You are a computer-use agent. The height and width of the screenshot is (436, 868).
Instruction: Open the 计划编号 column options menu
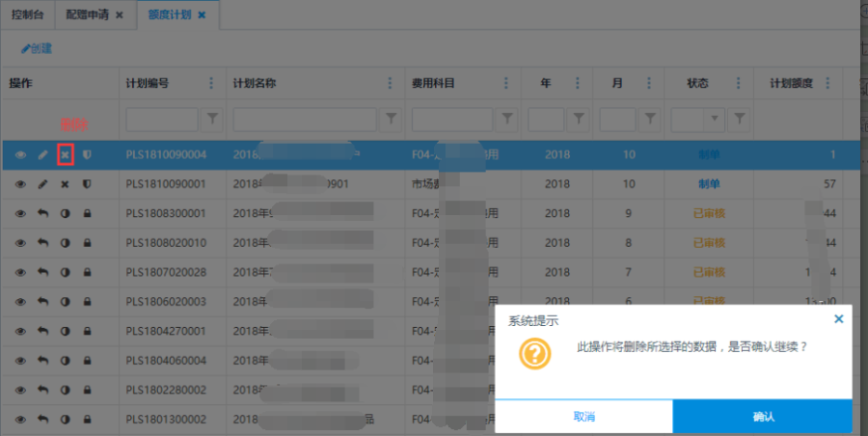[x=211, y=84]
